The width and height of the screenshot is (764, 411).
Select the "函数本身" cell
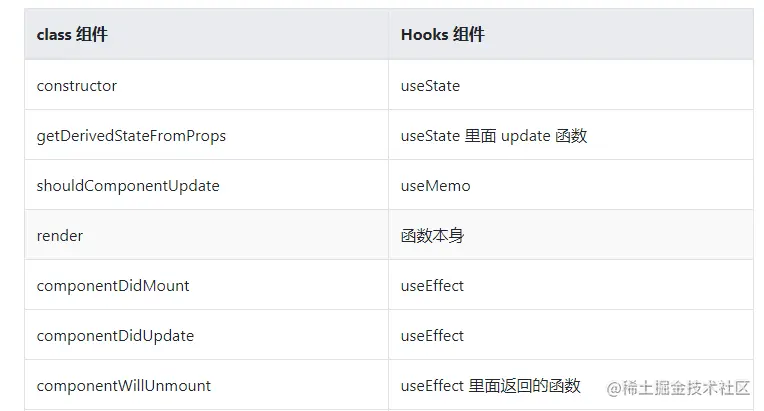pyautogui.click(x=432, y=236)
